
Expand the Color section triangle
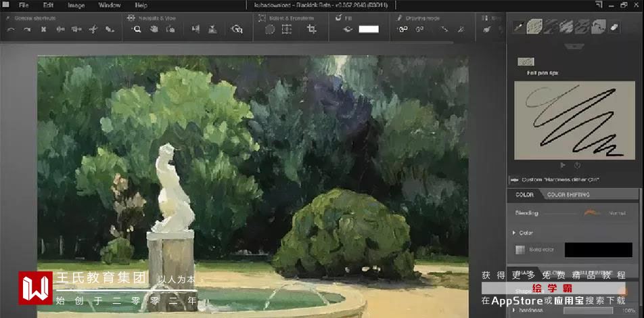[514, 233]
